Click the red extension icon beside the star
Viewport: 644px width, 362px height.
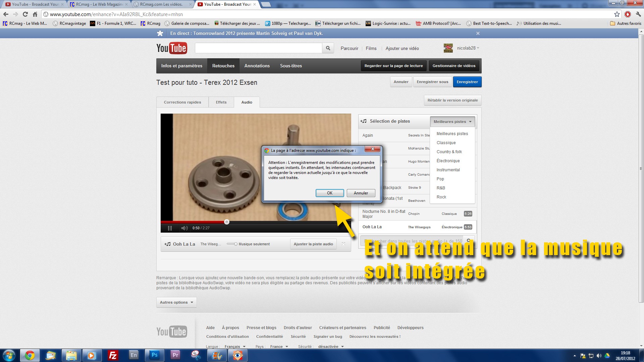pos(628,14)
